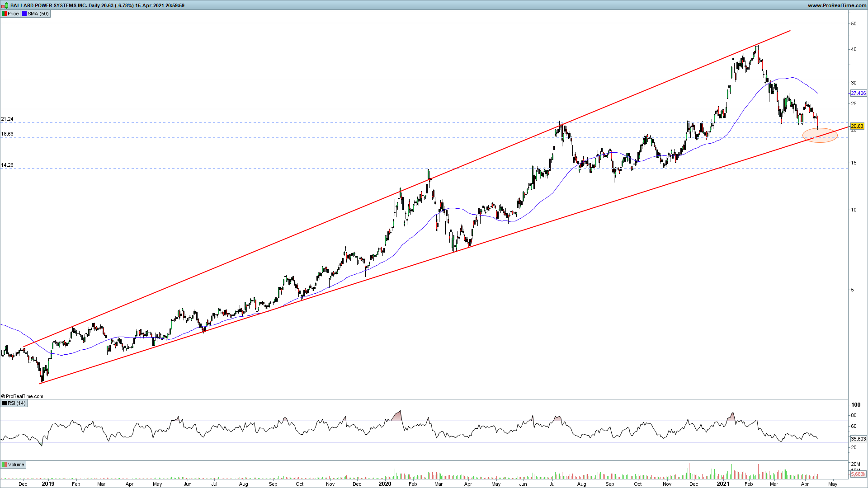This screenshot has height=488, width=868.
Task: Open the Volume indicator label
Action: tap(16, 465)
